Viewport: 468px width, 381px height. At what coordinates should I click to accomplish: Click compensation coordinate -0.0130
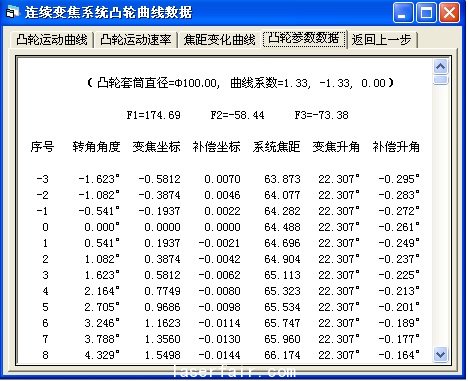pyautogui.click(x=219, y=339)
